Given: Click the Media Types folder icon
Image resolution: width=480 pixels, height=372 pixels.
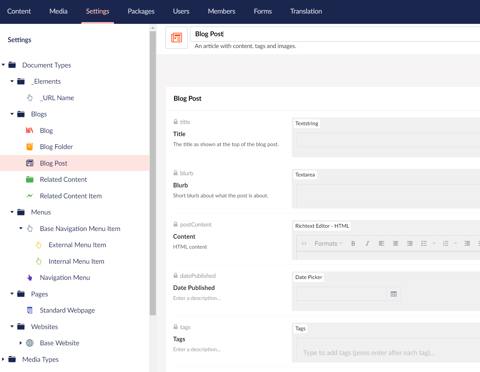Looking at the screenshot, I should (12, 359).
